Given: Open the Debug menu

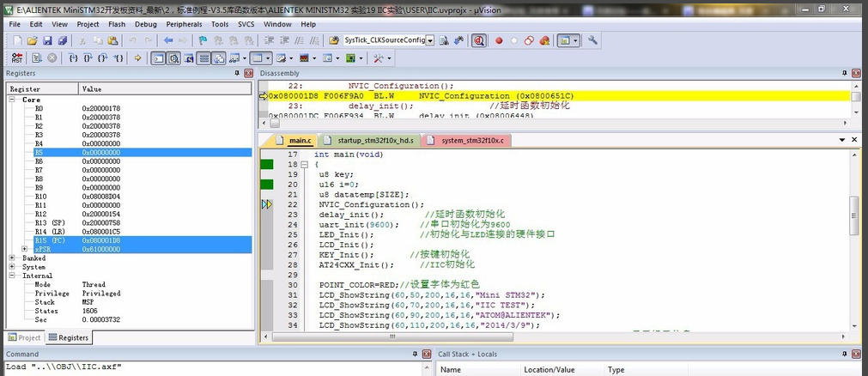Looking at the screenshot, I should [146, 24].
